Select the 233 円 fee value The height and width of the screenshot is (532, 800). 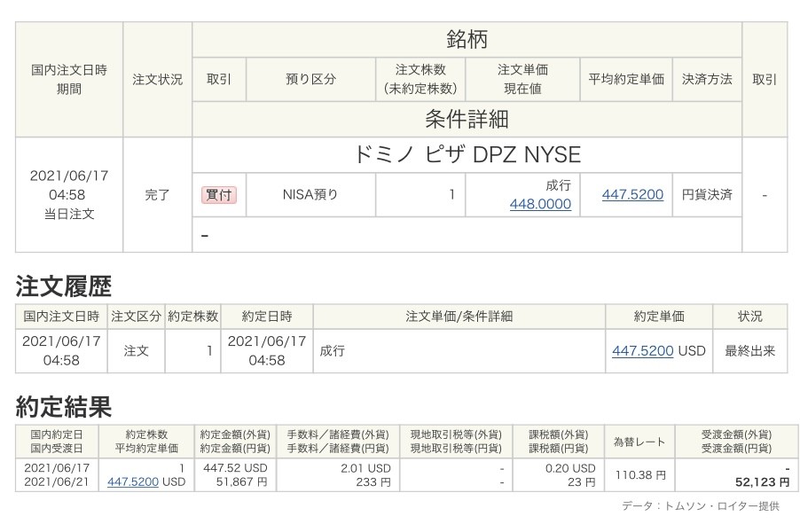click(x=373, y=481)
